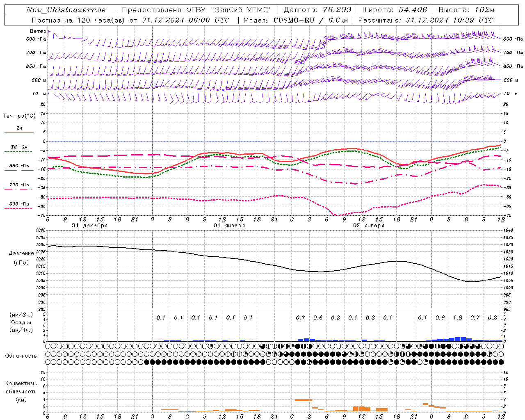Click the red solid 2м legend line
This screenshot has width=525, height=420.
tap(19, 133)
